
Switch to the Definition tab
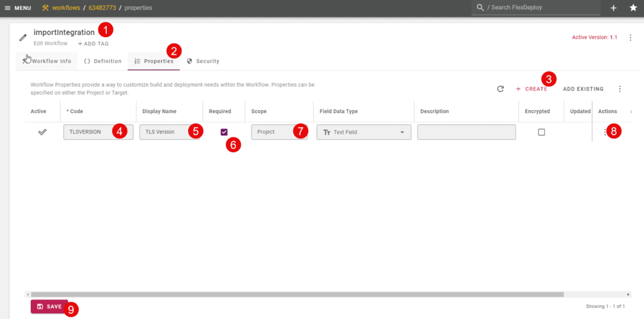point(103,61)
